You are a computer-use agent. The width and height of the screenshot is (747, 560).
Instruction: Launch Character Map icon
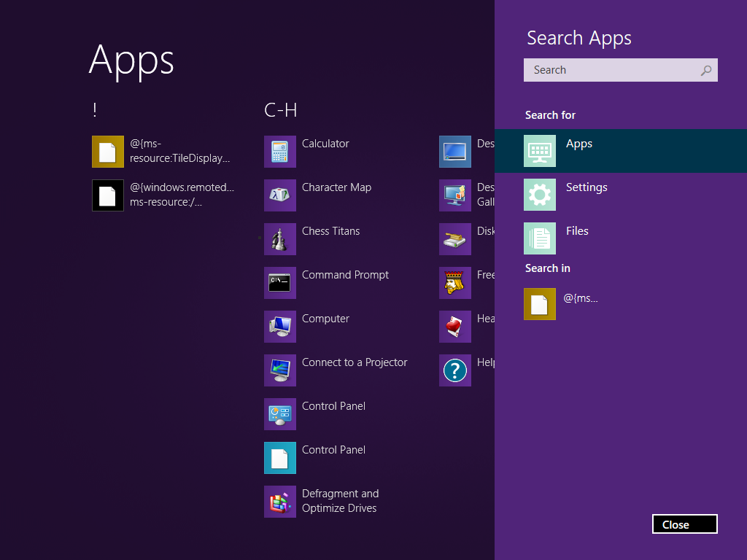[x=279, y=195]
